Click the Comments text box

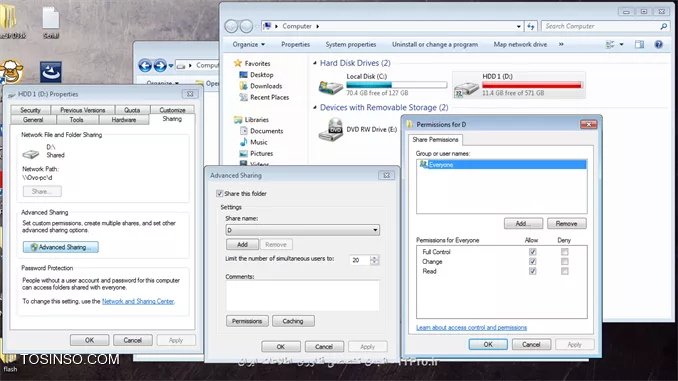302,295
